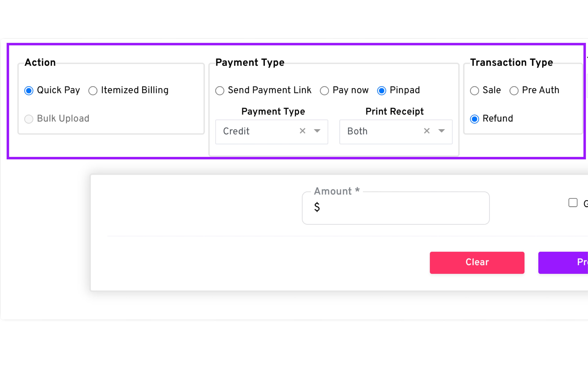
Task: Expand the Credit payment type dropdown arrow
Action: click(317, 131)
